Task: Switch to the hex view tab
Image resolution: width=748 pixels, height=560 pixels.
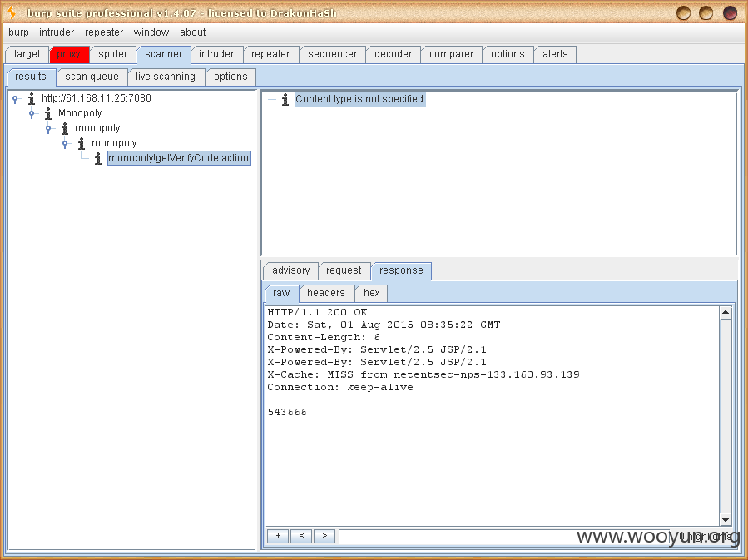Action: pos(372,293)
